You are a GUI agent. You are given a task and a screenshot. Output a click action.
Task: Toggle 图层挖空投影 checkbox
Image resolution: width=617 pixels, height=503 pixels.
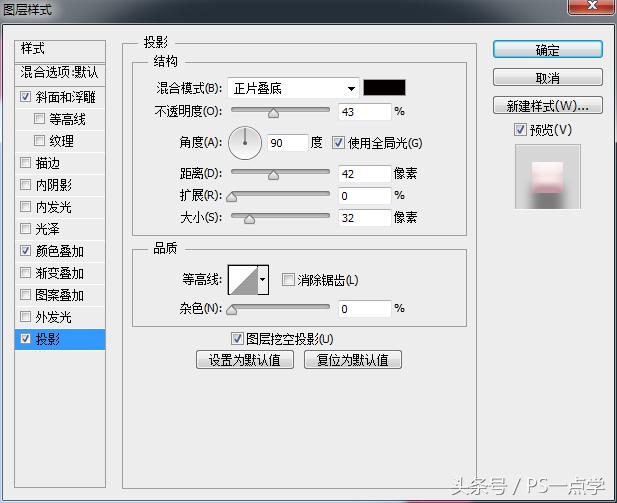point(237,338)
